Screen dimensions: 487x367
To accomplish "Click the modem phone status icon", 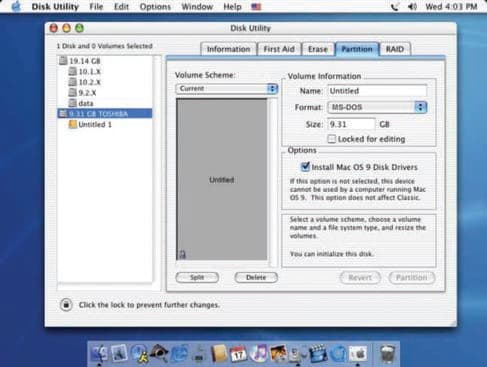I will tap(395, 7).
